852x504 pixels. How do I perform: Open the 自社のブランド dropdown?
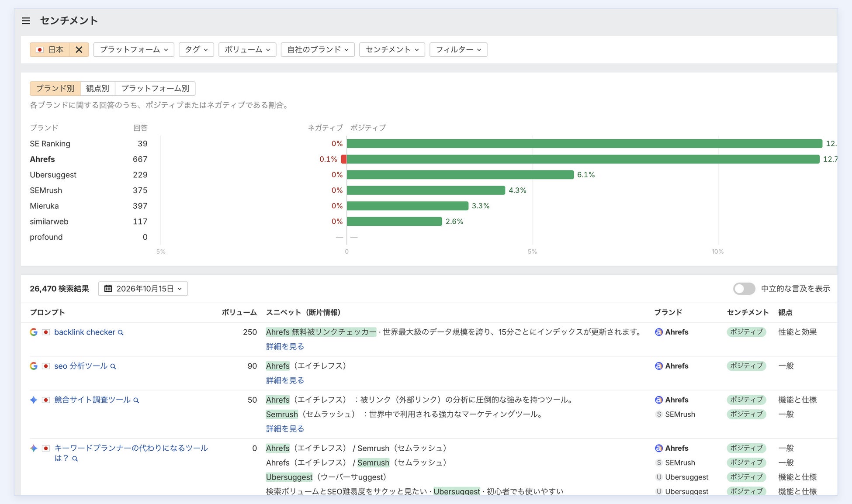pyautogui.click(x=318, y=50)
